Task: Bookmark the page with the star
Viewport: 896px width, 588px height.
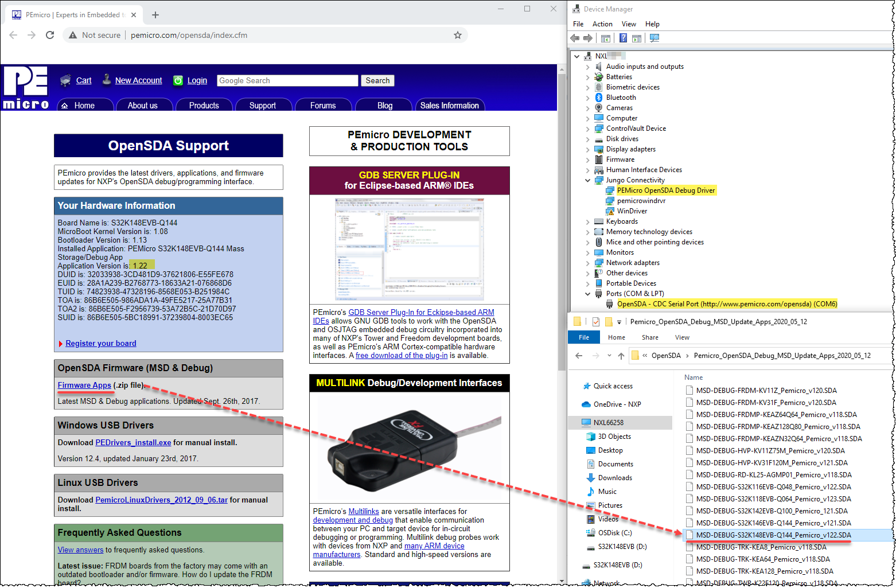Action: [x=457, y=35]
